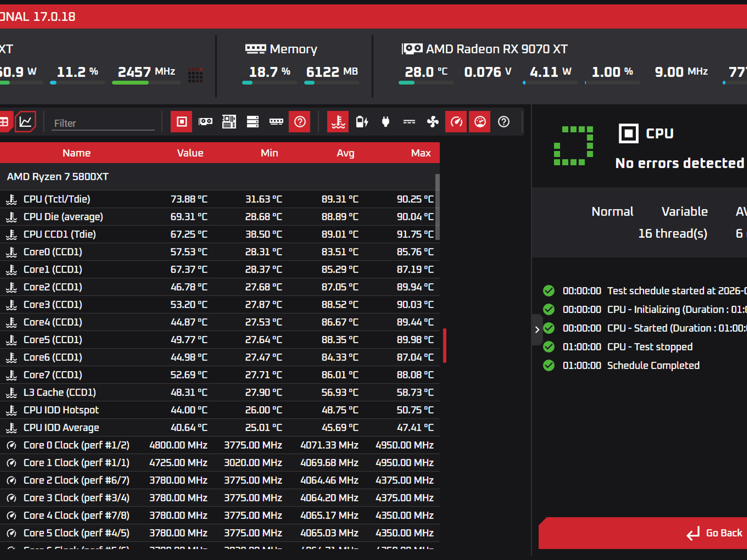This screenshot has width=747, height=560.
Task: Click the temperature bar under 28.0 °C
Action: point(426,83)
